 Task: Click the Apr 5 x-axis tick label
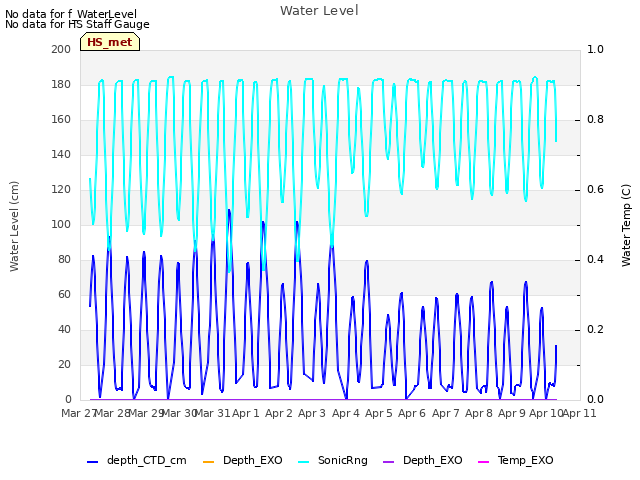tap(378, 413)
